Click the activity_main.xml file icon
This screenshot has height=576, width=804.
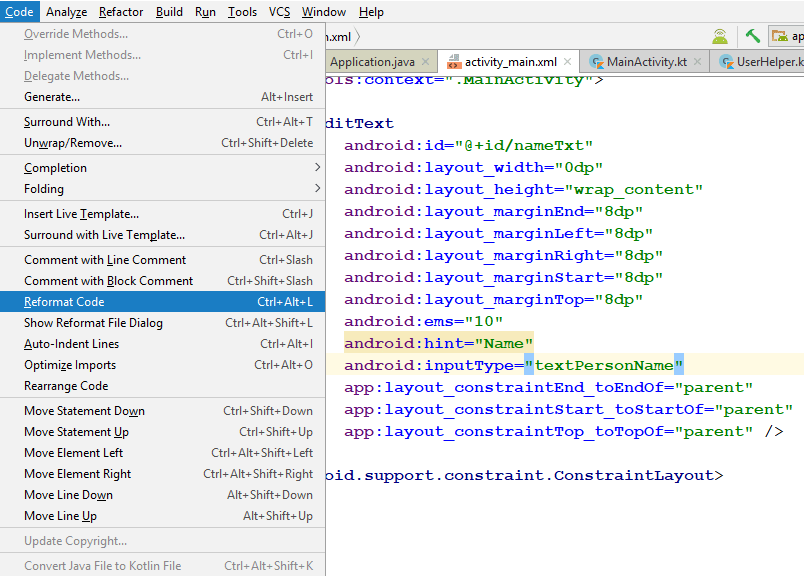453,62
